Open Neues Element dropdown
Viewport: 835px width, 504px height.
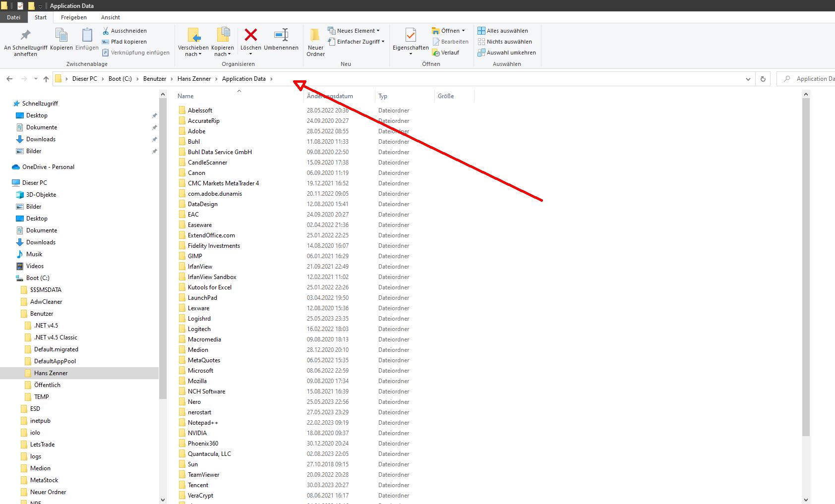(x=354, y=31)
